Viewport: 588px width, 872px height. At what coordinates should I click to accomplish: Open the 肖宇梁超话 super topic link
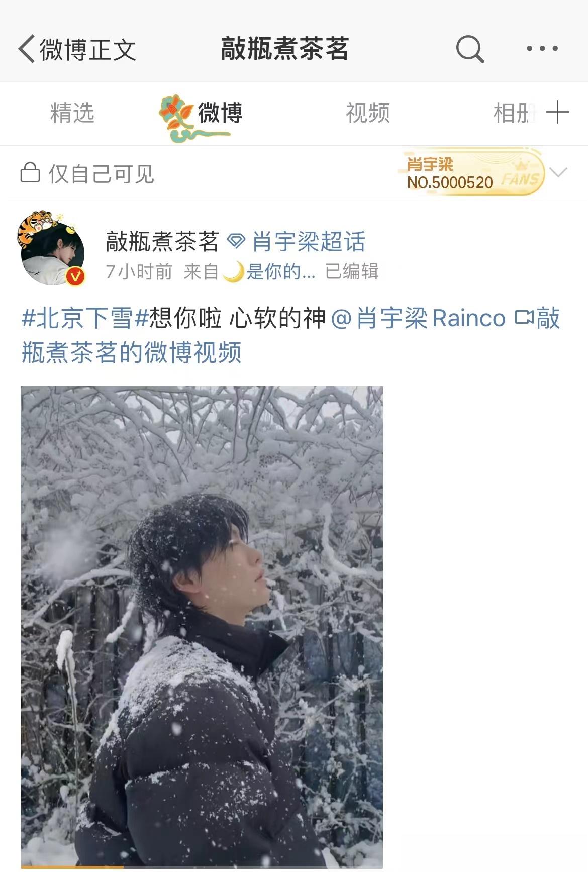309,241
